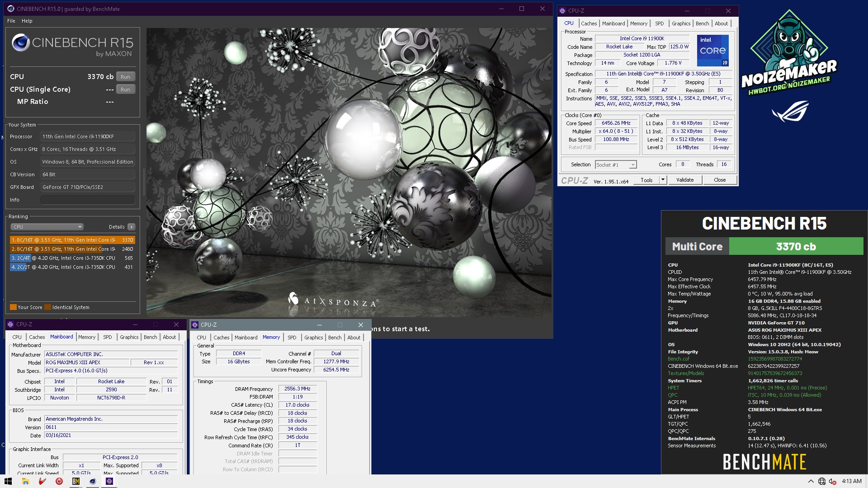Click the top-right CPU-Z window title icon

(x=562, y=11)
